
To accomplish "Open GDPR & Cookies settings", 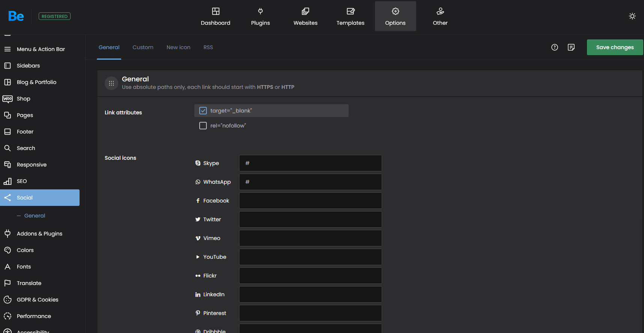I will coord(40,300).
